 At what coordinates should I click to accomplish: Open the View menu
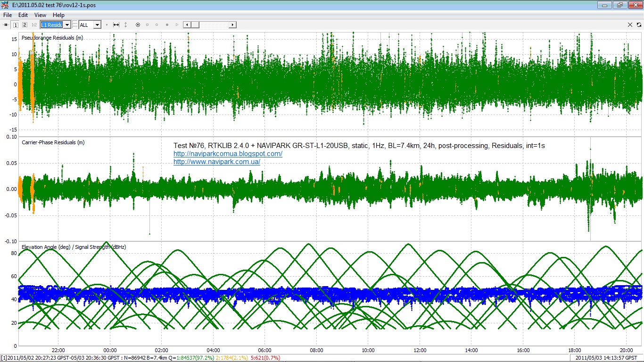pyautogui.click(x=40, y=15)
